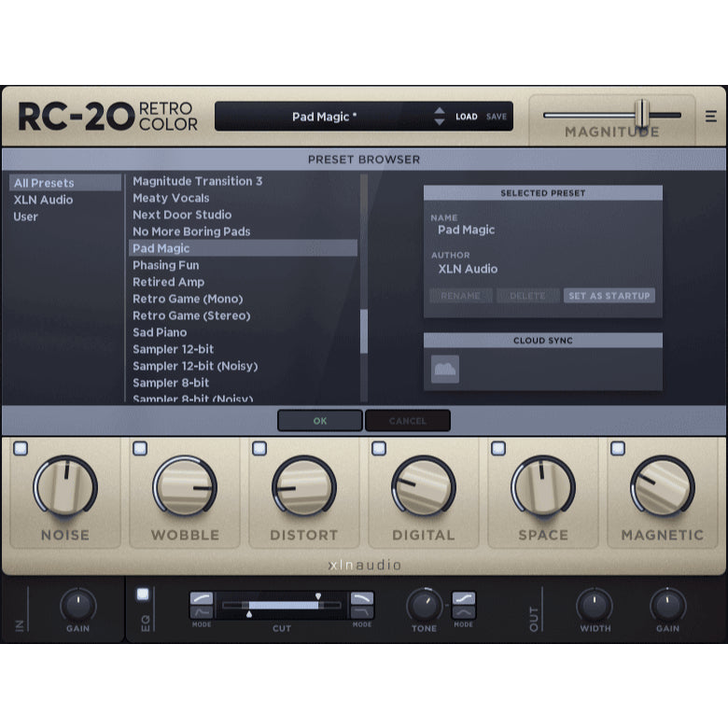Toggle the Magnetic module on
Screen dimensions: 728x728
point(618,449)
